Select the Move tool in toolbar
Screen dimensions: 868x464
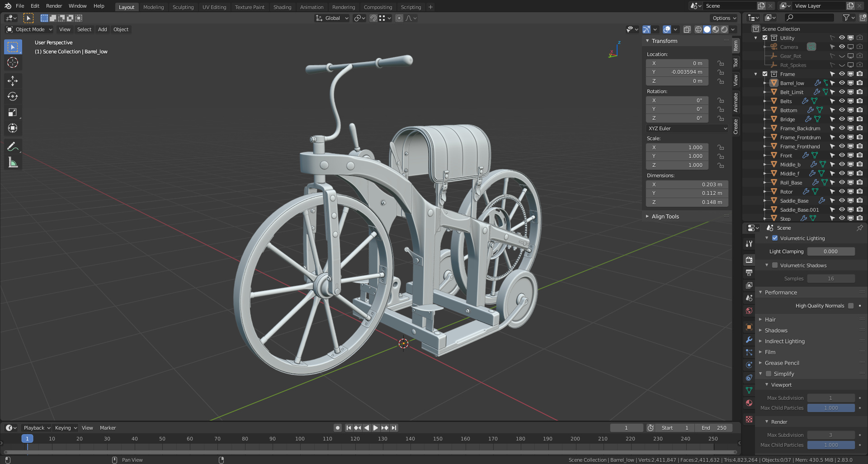[13, 81]
